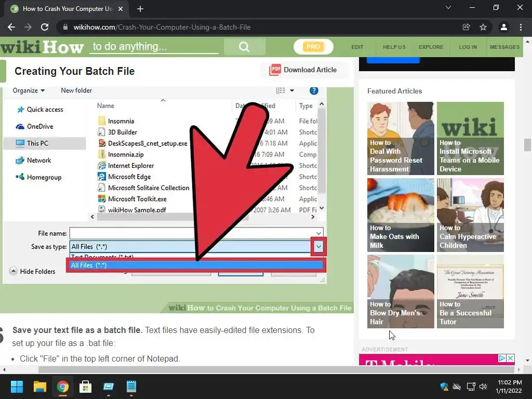
Task: Open the clock showing 11:02 PM
Action: coord(509,387)
